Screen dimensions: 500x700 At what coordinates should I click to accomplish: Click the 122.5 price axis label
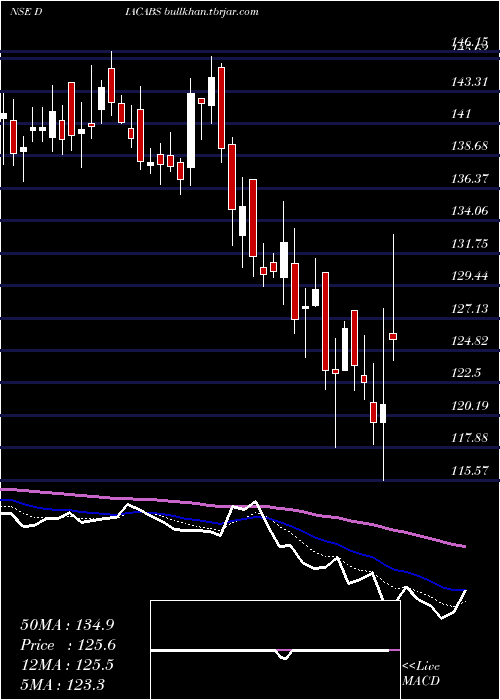point(466,373)
